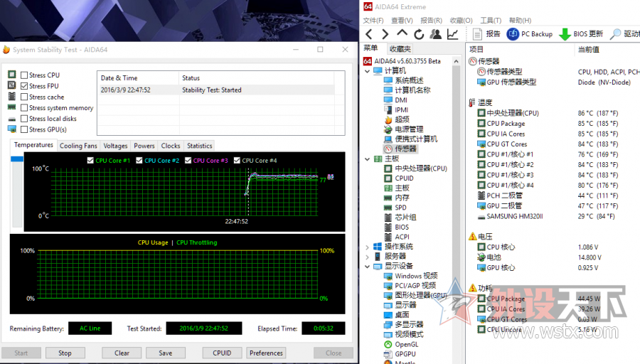Toggle CPU Core #2 graph checkbox
Viewport: 640px width, 364px height.
[x=139, y=161]
